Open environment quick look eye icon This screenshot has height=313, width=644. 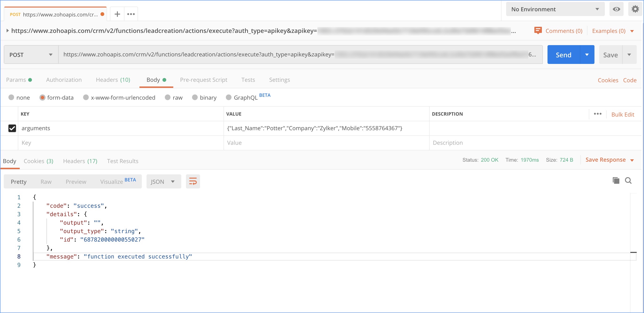pyautogui.click(x=616, y=9)
